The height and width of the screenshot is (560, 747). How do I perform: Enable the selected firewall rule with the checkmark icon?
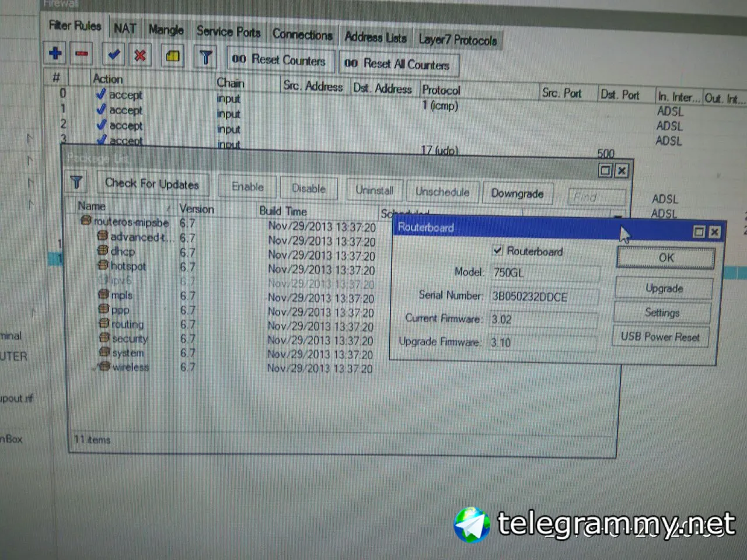[x=114, y=55]
